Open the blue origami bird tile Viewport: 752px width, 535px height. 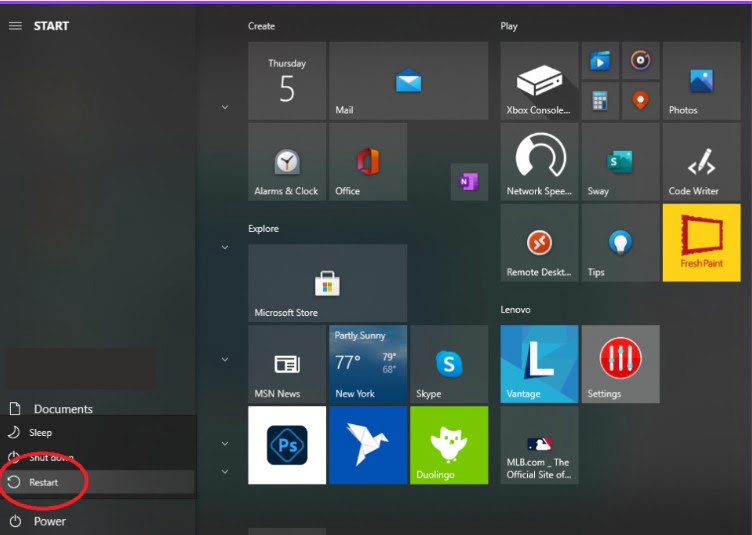[x=368, y=445]
